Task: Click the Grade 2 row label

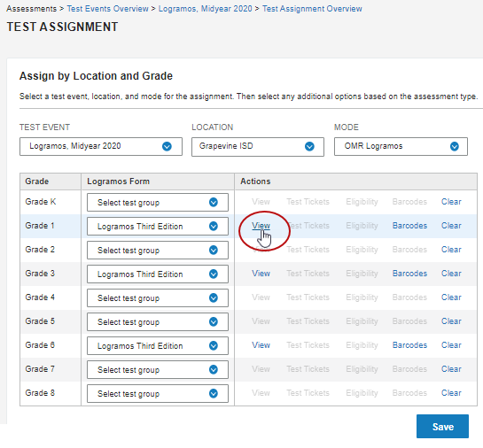Action: pos(40,249)
